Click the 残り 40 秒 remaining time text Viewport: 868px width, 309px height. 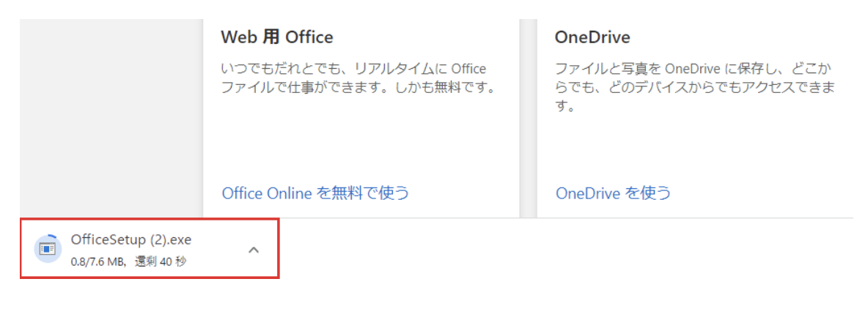161,261
